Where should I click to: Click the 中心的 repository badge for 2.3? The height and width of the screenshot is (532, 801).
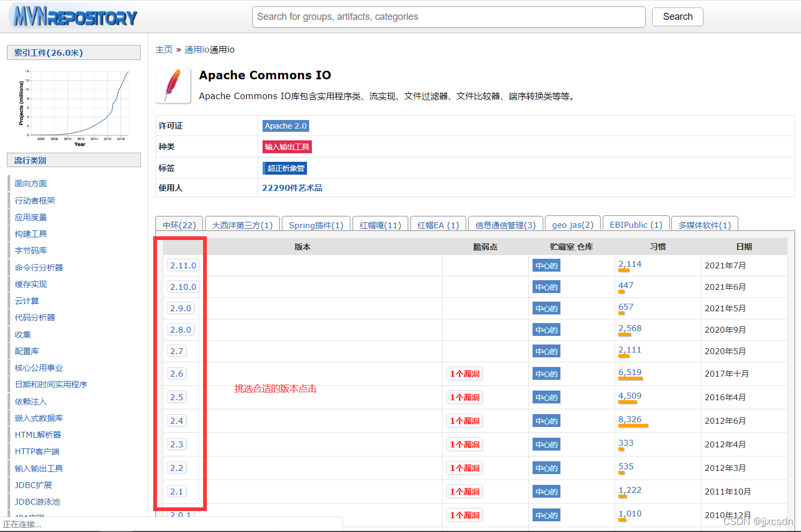click(547, 445)
